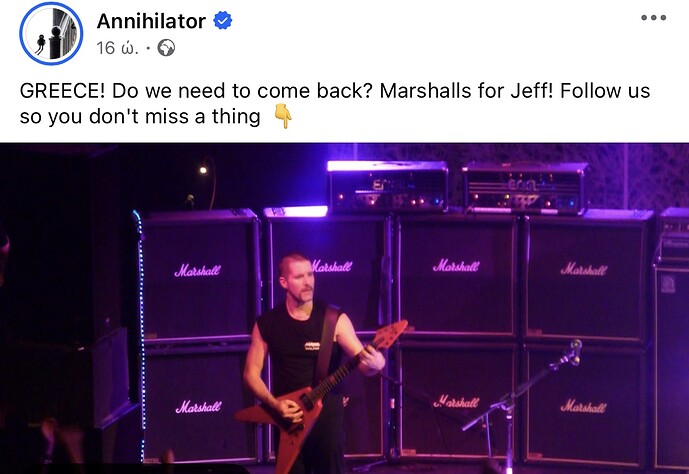
Task: Click the top-left Marshall cabinet logo
Action: (197, 270)
